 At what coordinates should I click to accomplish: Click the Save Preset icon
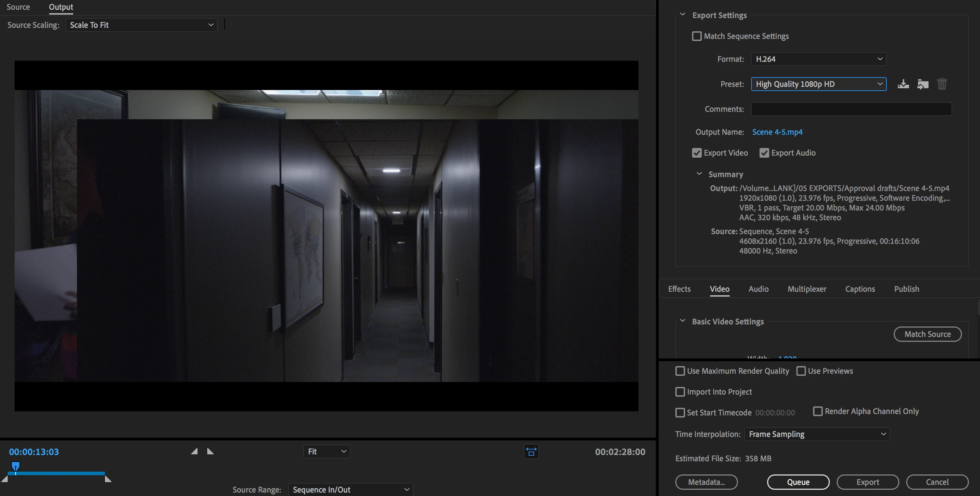903,84
